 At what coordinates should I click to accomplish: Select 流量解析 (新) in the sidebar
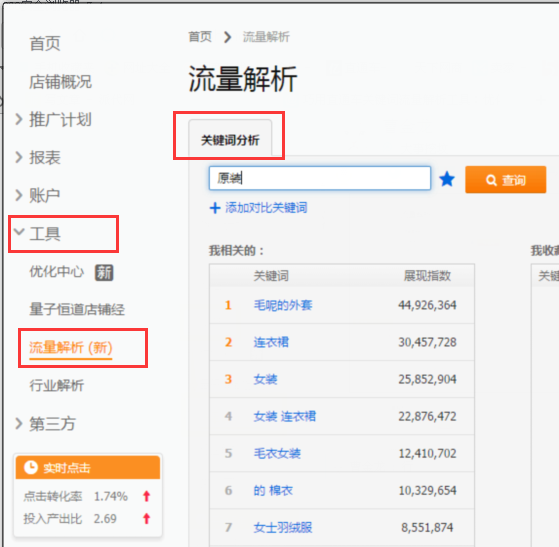71,347
